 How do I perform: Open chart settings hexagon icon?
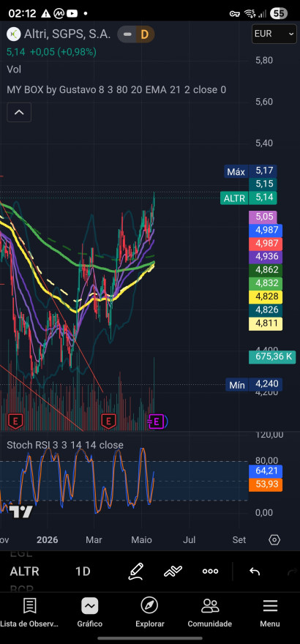point(274,539)
